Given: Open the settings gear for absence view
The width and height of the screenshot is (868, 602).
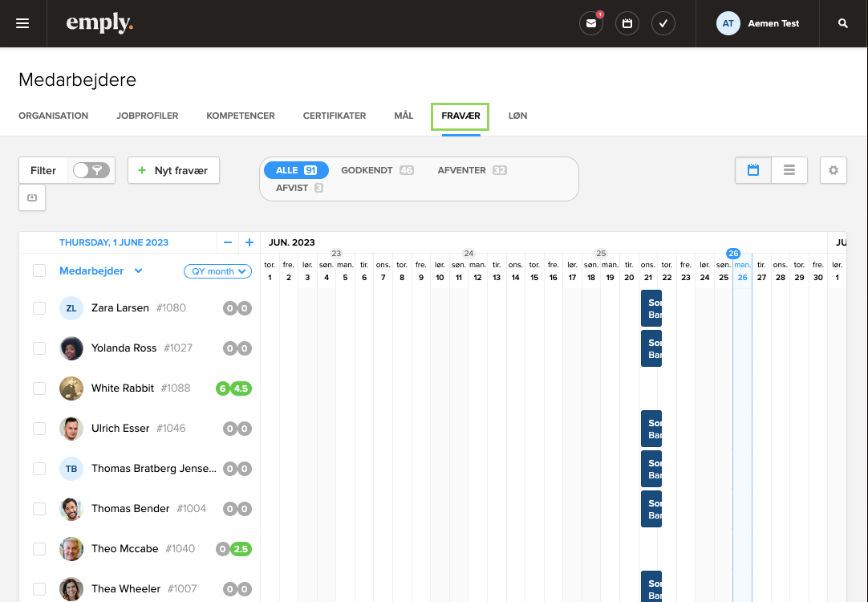Looking at the screenshot, I should click(x=833, y=170).
